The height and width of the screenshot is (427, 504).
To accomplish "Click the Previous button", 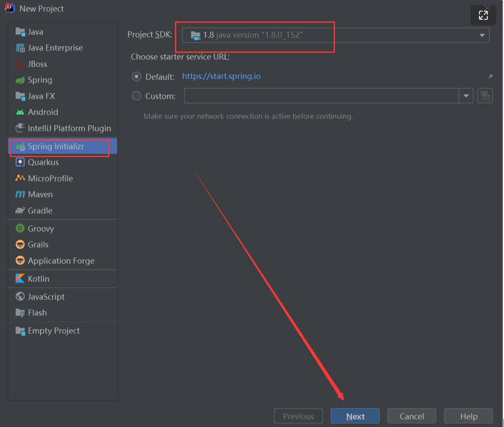I will tap(298, 416).
